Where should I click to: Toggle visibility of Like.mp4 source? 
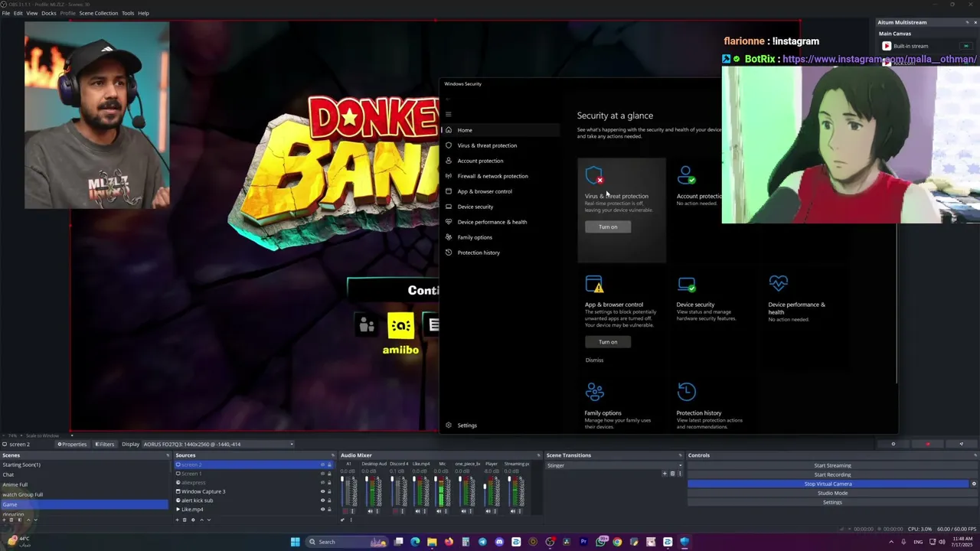[x=322, y=510]
